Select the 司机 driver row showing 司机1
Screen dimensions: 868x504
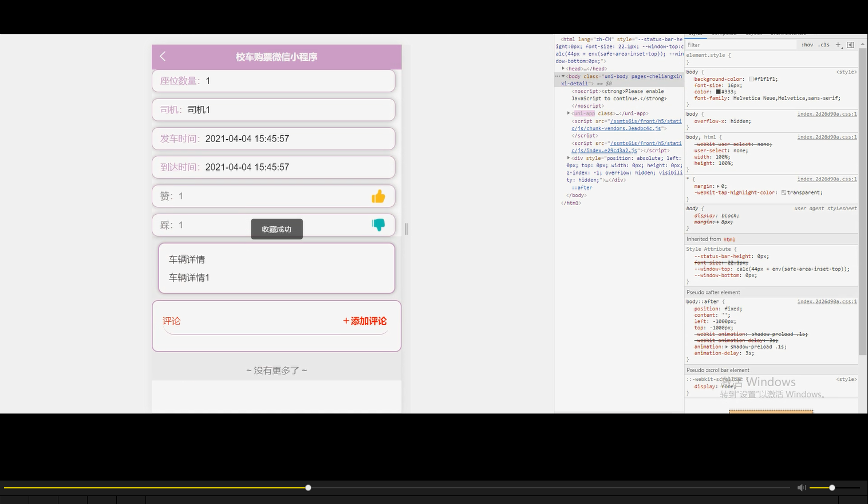click(x=274, y=109)
